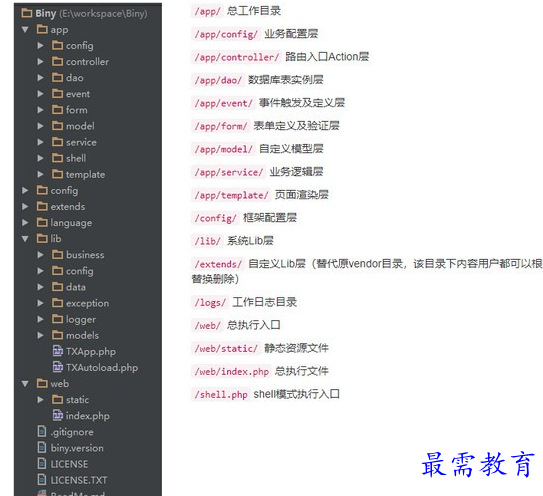Click the /lib/ path label

tap(207, 241)
